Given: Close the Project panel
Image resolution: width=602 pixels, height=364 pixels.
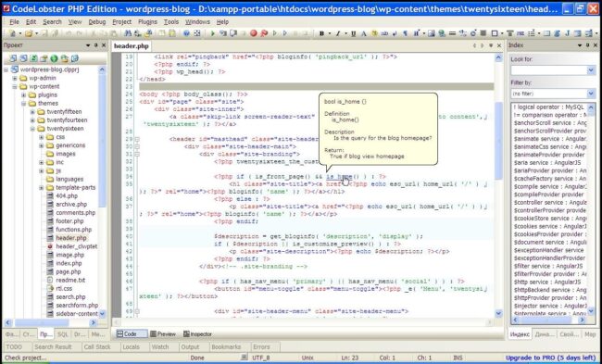Looking at the screenshot, I should pyautogui.click(x=104, y=45).
